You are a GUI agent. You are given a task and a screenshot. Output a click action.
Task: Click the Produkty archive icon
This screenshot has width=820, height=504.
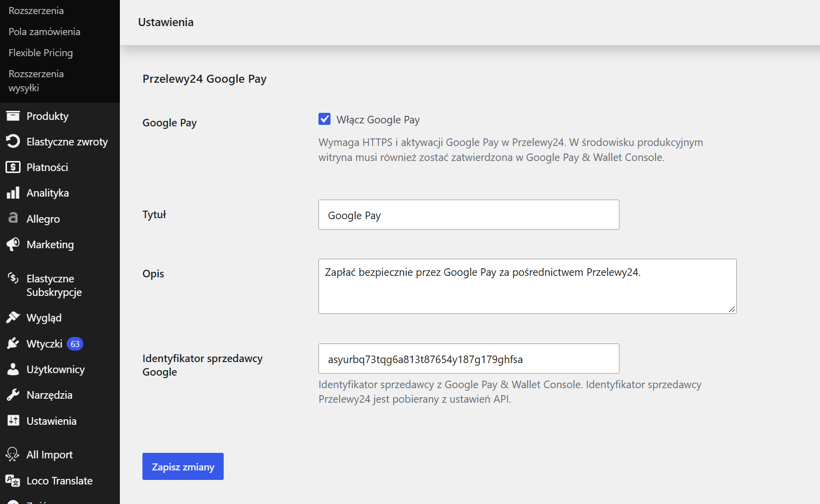click(13, 116)
